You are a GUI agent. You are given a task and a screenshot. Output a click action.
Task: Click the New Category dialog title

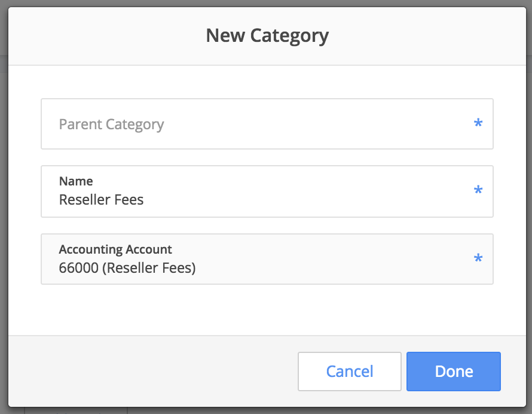[267, 35]
